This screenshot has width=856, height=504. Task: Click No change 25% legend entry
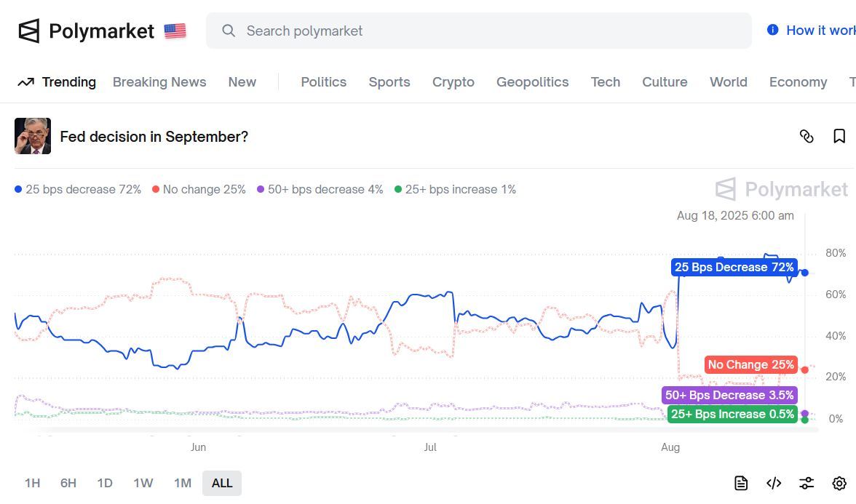[199, 189]
